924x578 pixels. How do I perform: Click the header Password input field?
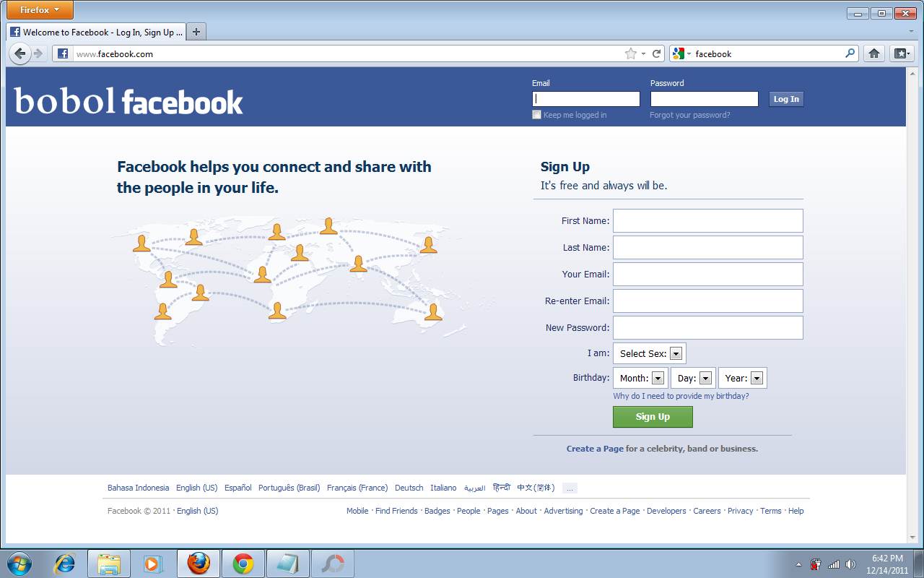point(705,99)
